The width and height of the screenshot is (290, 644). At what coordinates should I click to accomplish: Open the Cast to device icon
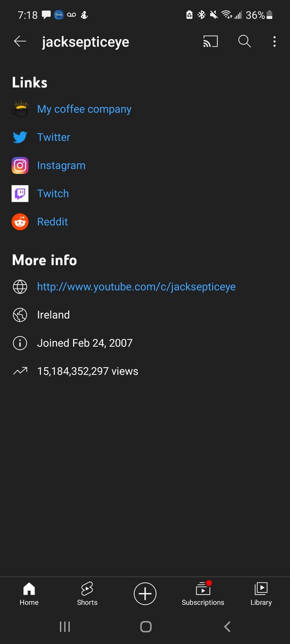point(211,42)
